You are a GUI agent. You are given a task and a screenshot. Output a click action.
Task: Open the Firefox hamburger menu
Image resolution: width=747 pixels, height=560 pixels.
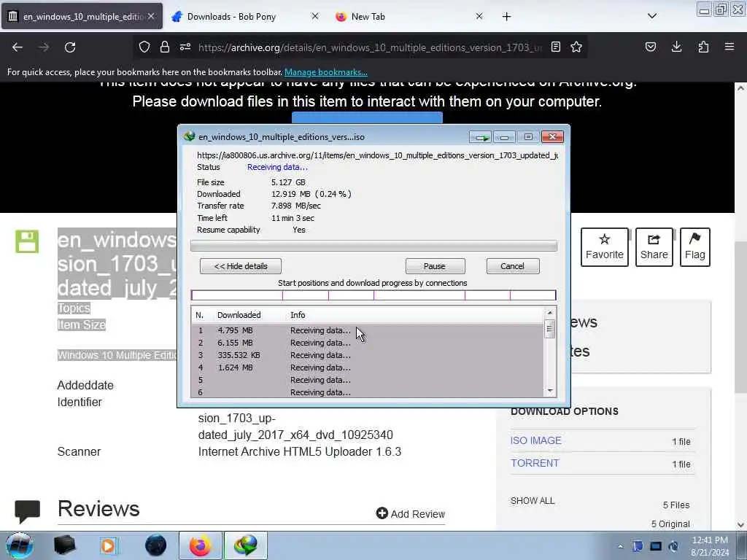[x=729, y=47]
